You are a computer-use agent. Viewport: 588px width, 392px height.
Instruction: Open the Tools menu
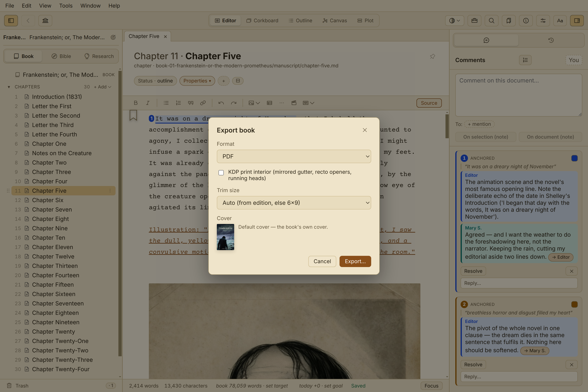coord(66,6)
